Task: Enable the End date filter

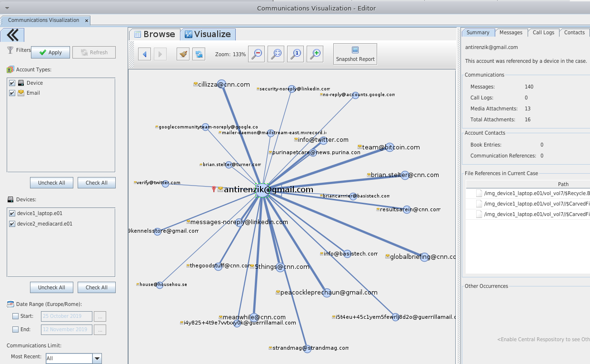Action: [16, 329]
